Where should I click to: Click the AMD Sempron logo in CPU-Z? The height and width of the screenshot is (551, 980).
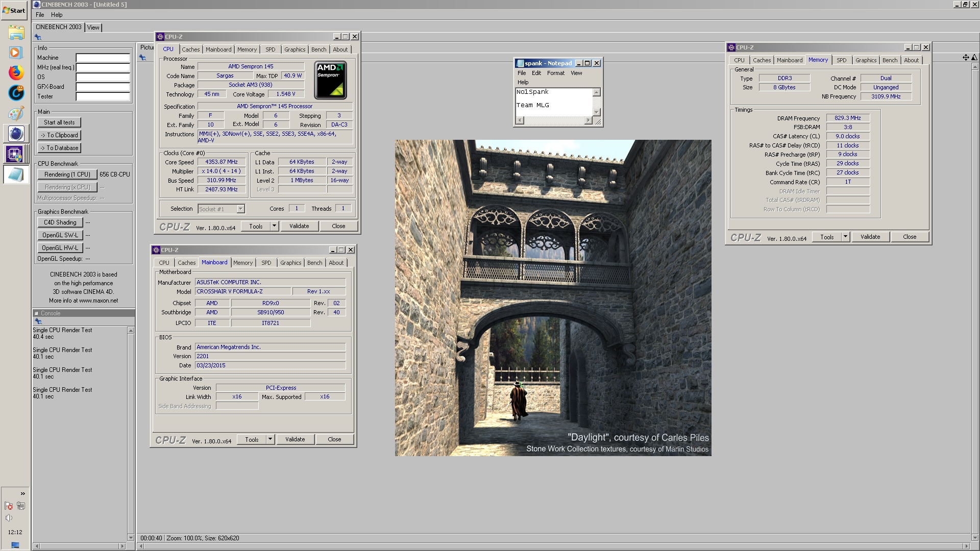coord(331,80)
